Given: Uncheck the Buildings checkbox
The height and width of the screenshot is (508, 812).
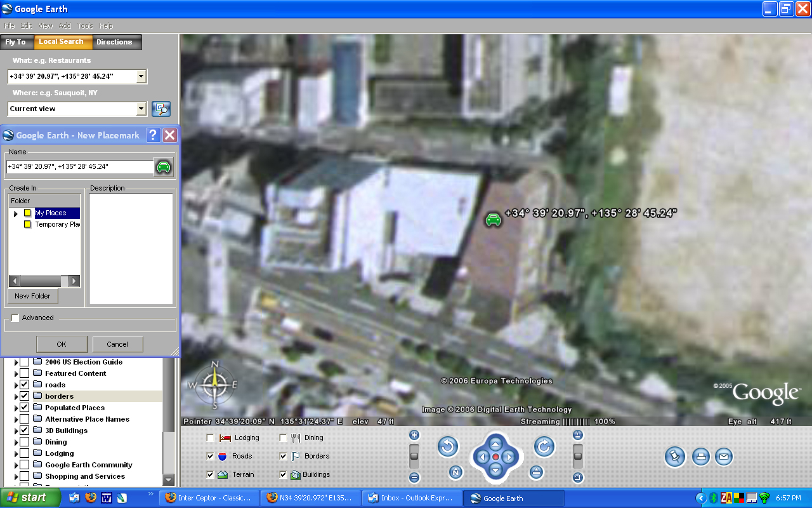Looking at the screenshot, I should [284, 474].
